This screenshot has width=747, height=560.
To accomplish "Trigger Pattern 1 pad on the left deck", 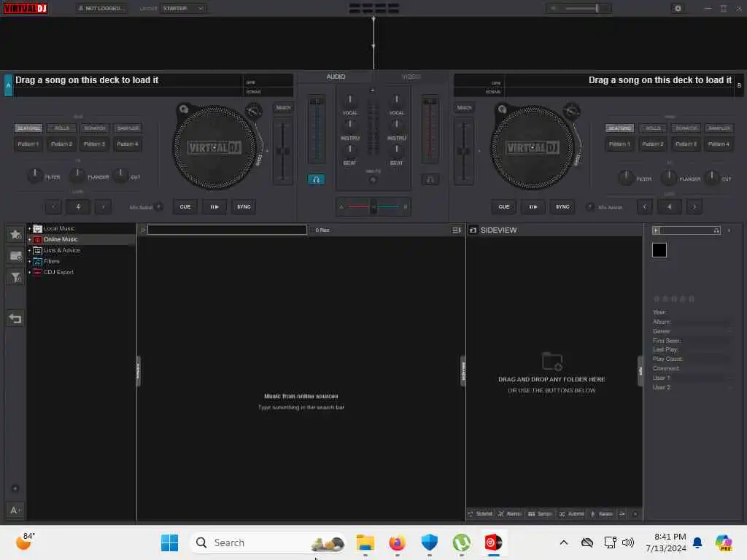I will (x=28, y=144).
